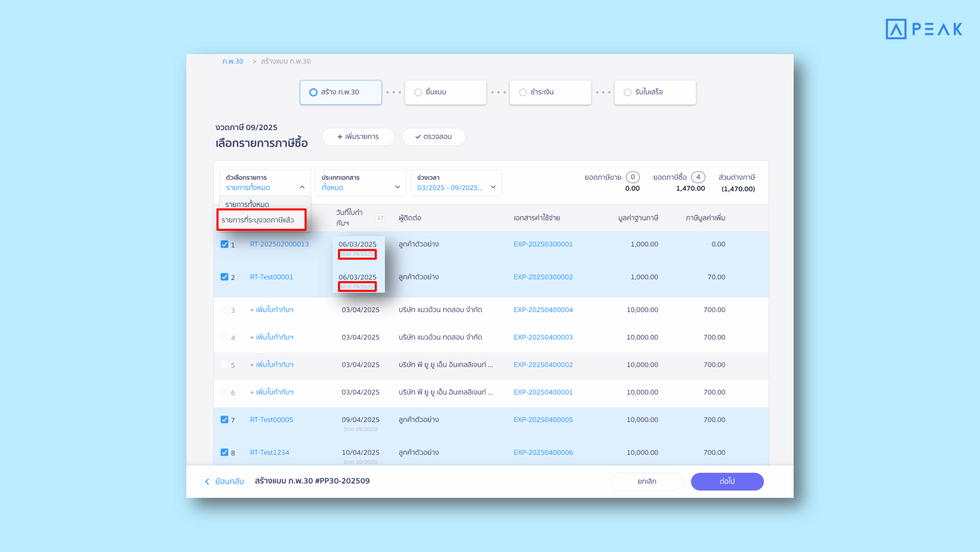Select the ชำระเงิน step
This screenshot has width=980, height=552.
[x=550, y=92]
